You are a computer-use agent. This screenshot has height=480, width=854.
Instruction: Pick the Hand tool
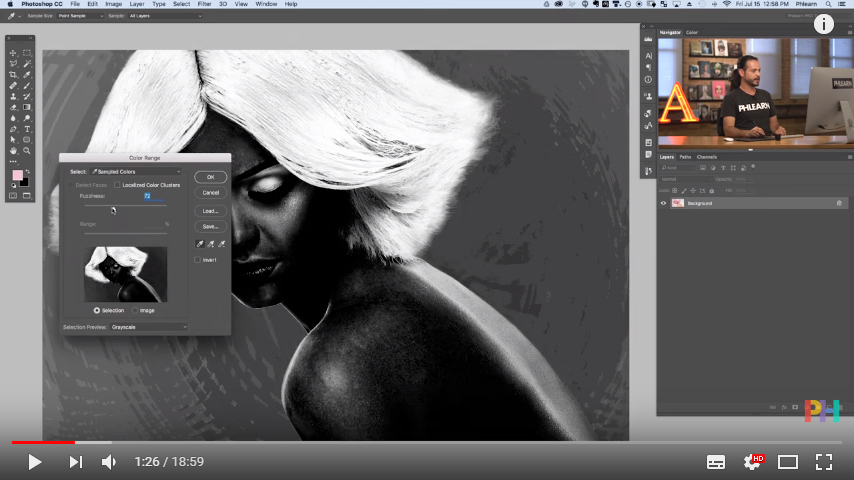[13, 150]
